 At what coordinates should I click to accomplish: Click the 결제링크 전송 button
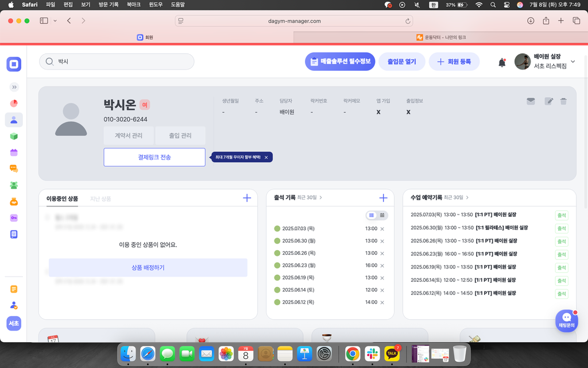click(x=154, y=157)
